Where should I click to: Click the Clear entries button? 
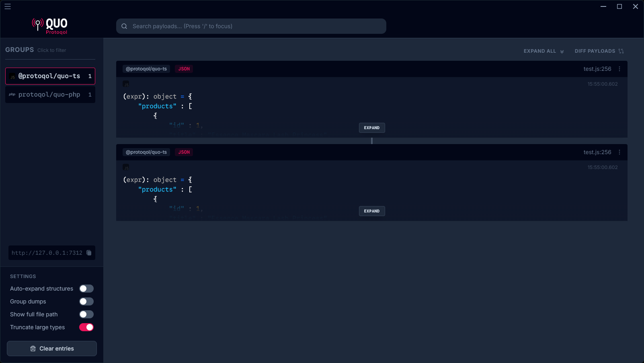52,349
